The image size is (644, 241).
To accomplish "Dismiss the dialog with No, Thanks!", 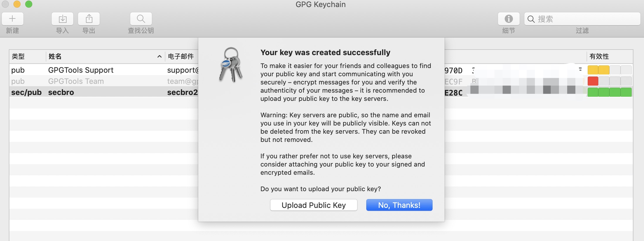I will click(x=399, y=205).
